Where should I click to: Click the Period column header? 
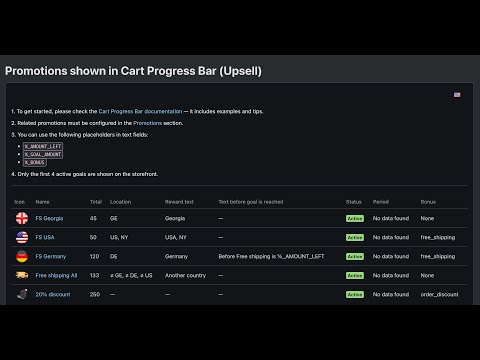pos(381,202)
